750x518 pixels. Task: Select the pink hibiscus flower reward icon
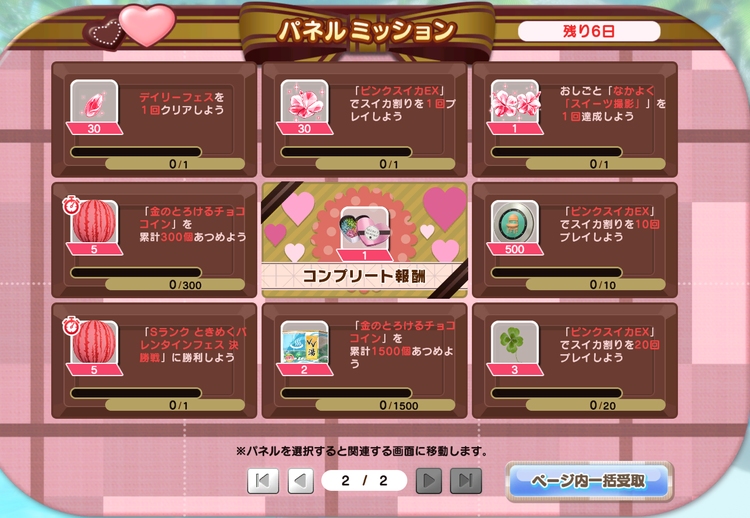305,102
